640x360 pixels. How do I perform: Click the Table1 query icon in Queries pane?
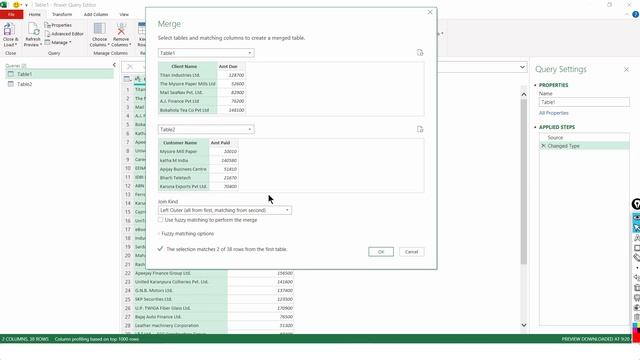tap(11, 74)
